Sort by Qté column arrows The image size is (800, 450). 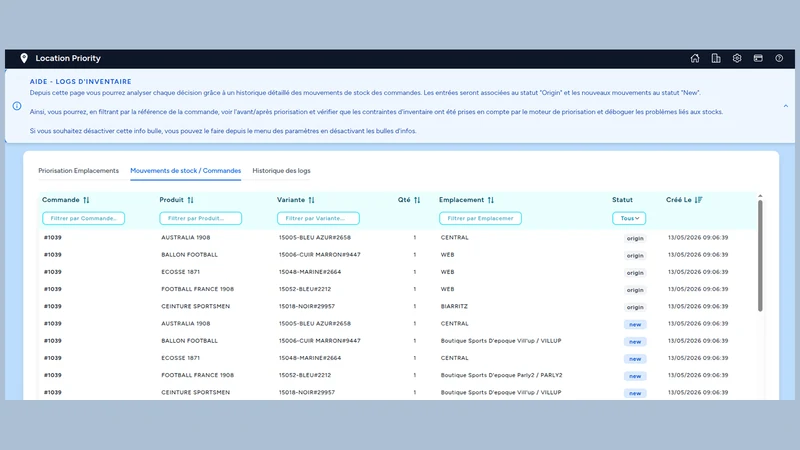(x=417, y=200)
